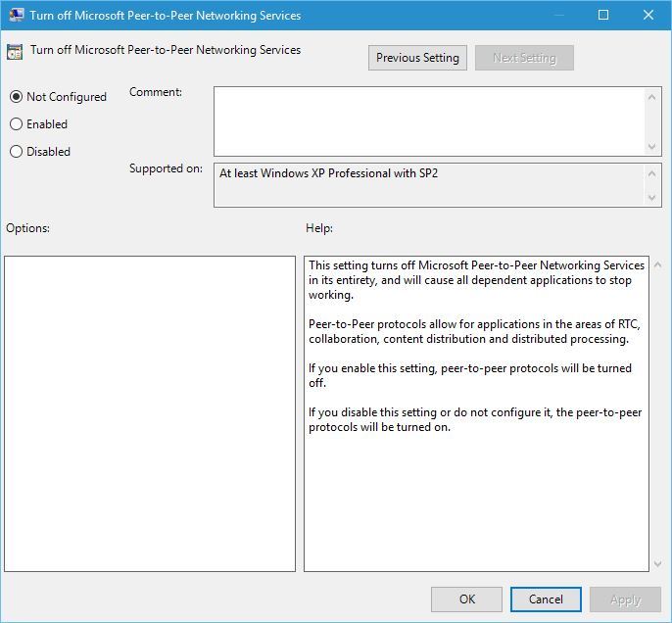Viewport: 672px width, 623px height.
Task: Click the text 'If you enable this setting'
Action: [372, 368]
